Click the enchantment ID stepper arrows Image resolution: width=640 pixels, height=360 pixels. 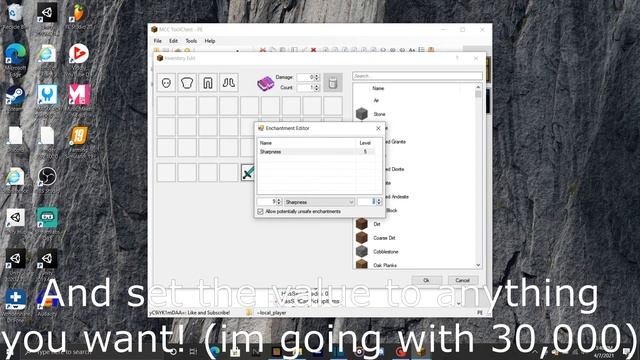[279, 202]
